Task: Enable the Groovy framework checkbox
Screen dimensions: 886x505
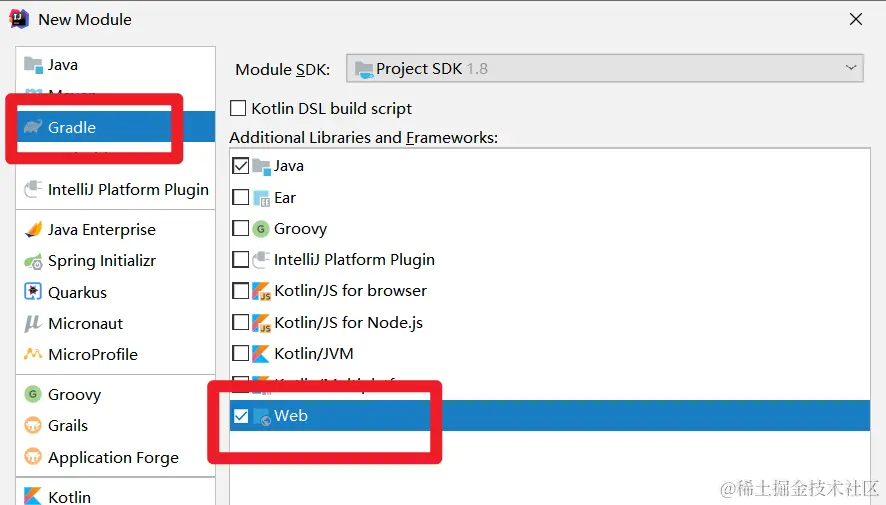Action: 241,228
